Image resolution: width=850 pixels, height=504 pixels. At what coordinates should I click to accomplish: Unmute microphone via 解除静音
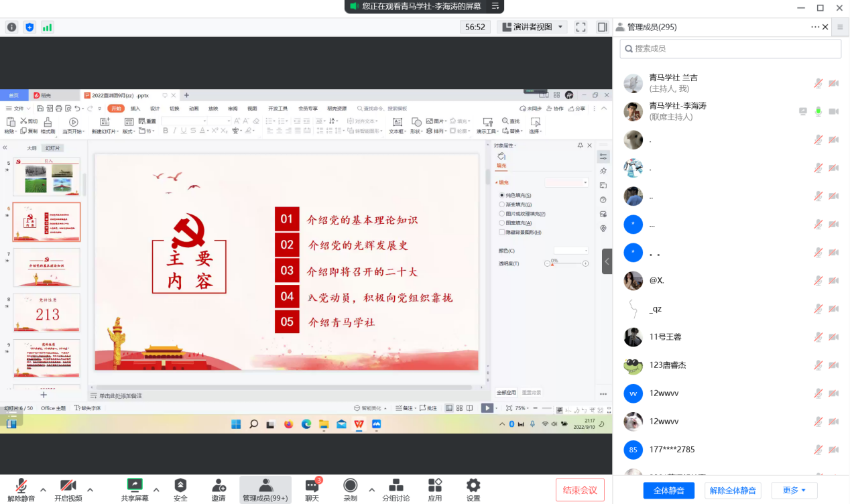coord(21,486)
